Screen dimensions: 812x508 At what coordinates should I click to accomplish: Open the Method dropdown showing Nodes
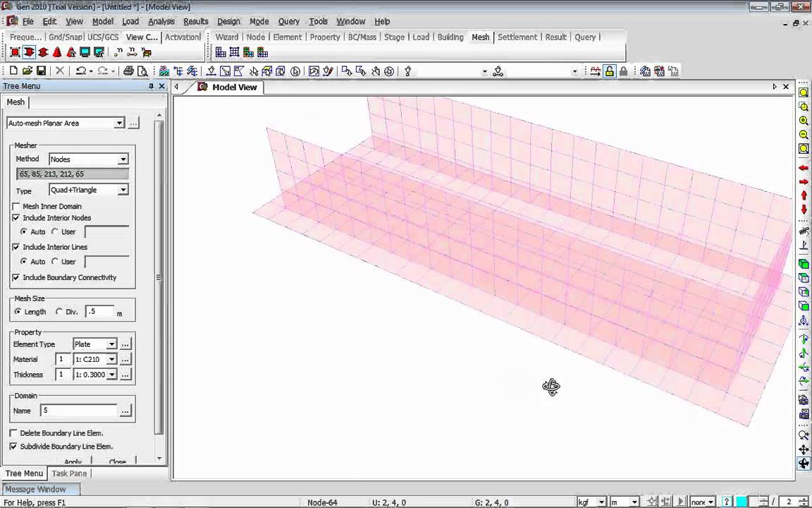click(123, 159)
